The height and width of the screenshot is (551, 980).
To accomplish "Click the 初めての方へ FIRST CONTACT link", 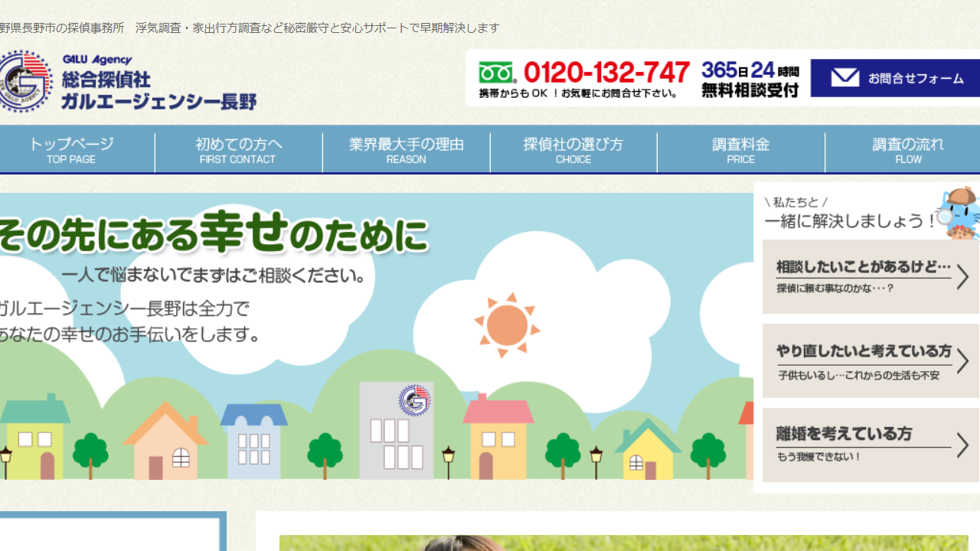I will pos(238,150).
